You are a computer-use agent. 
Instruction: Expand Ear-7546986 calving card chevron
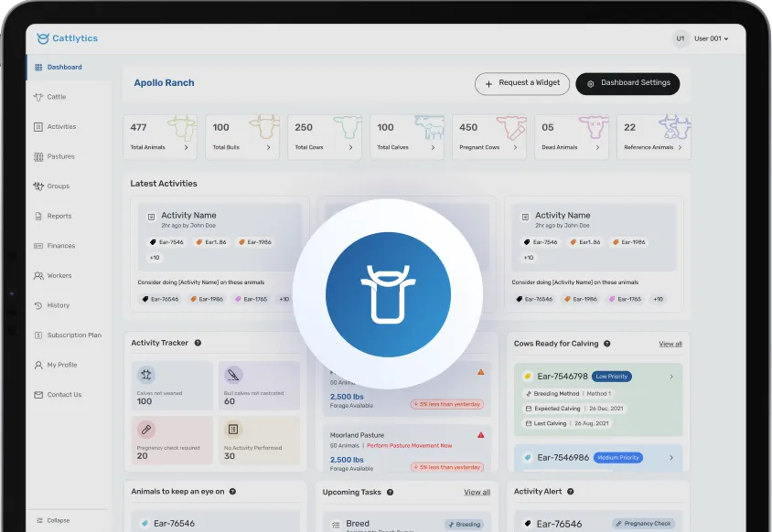coord(671,458)
